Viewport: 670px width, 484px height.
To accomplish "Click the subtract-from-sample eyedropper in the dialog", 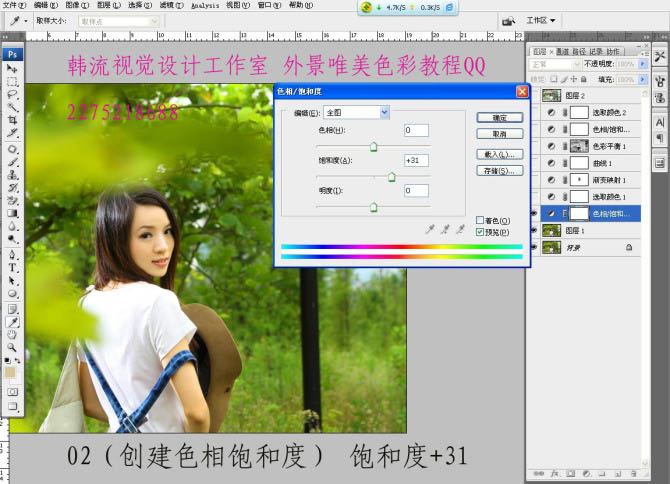I will [x=460, y=229].
